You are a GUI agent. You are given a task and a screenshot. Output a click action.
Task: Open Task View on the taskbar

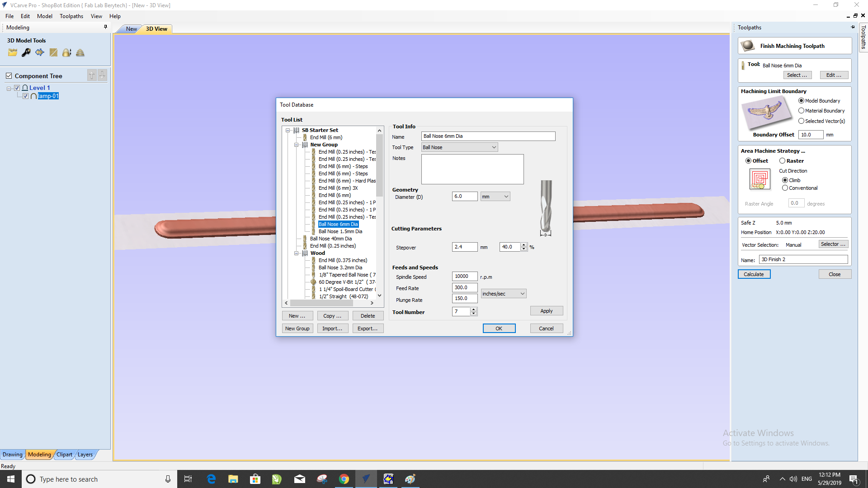(x=188, y=479)
